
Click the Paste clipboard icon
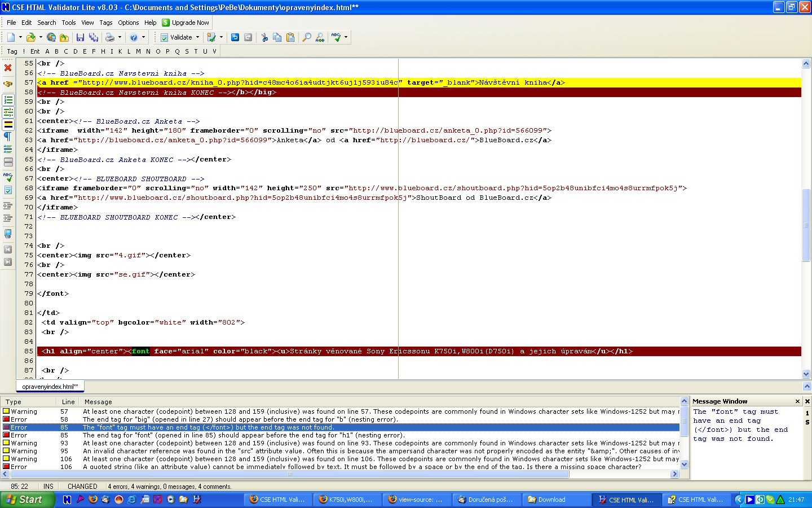click(x=290, y=37)
